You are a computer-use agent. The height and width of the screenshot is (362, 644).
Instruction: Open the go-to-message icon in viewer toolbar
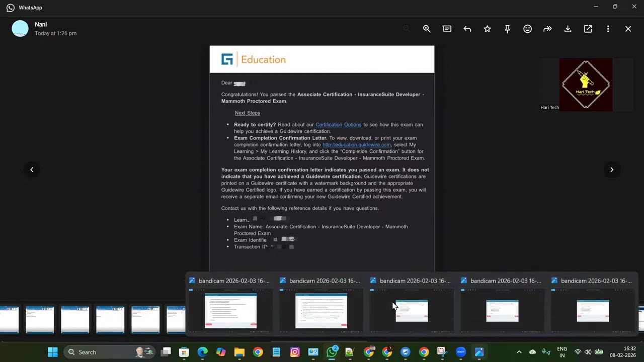tap(447, 29)
